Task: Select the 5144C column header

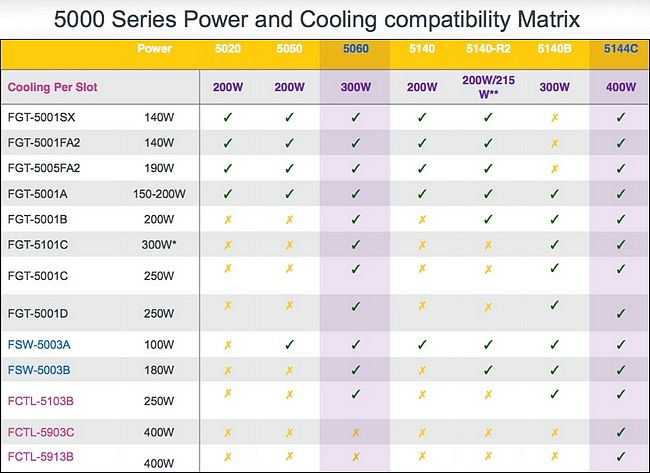Action: pos(621,48)
